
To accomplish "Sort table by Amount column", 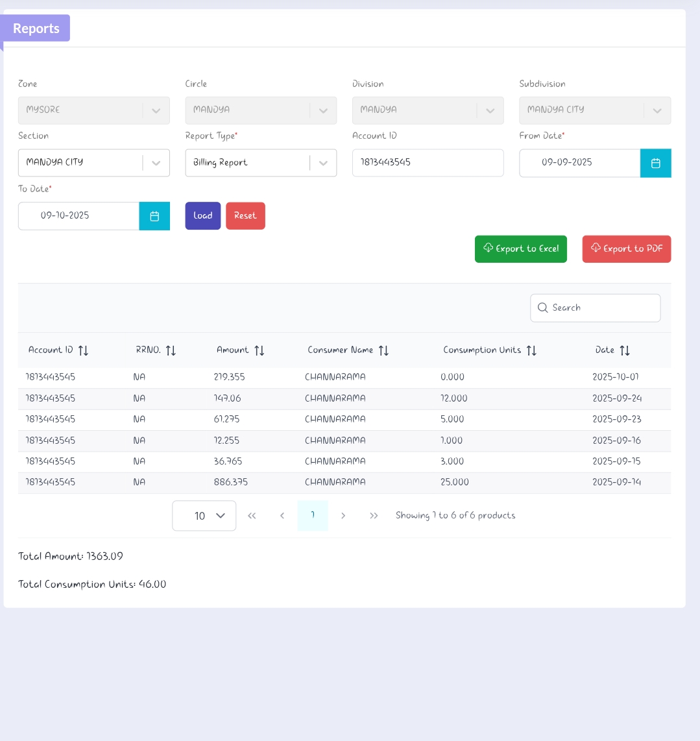I will 259,350.
